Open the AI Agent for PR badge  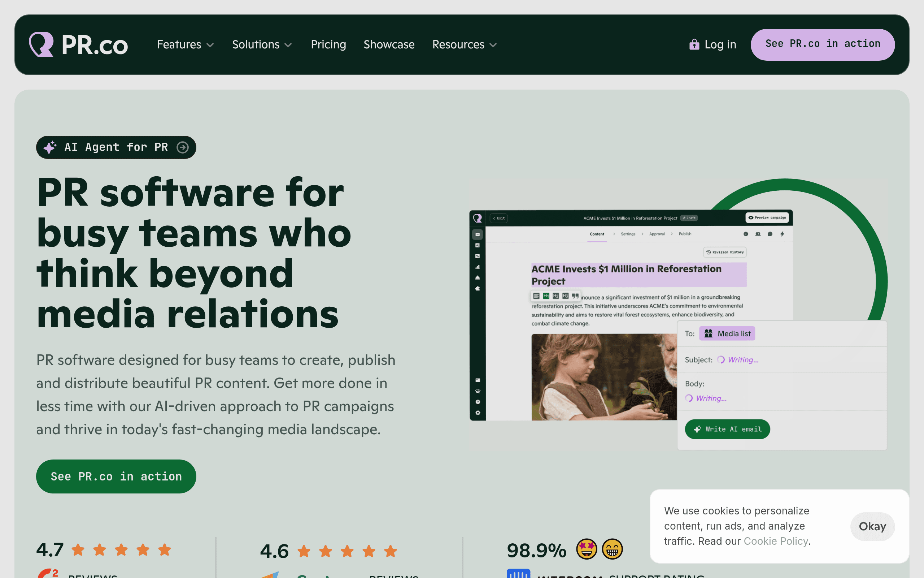point(116,147)
